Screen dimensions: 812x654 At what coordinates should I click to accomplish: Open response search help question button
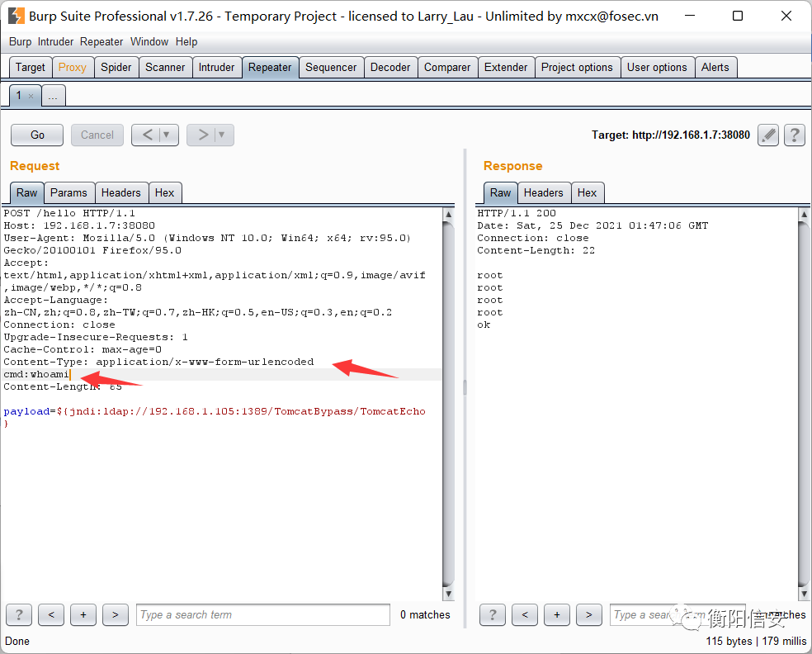pos(493,615)
